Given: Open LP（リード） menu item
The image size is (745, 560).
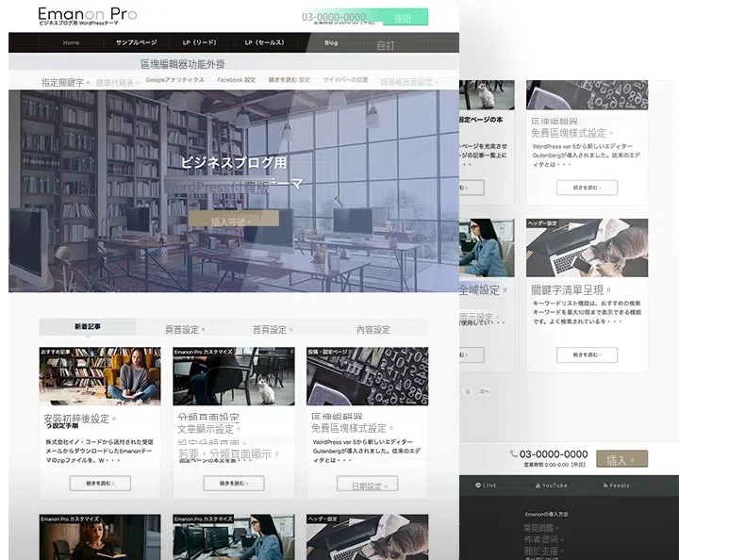Looking at the screenshot, I should (x=200, y=42).
